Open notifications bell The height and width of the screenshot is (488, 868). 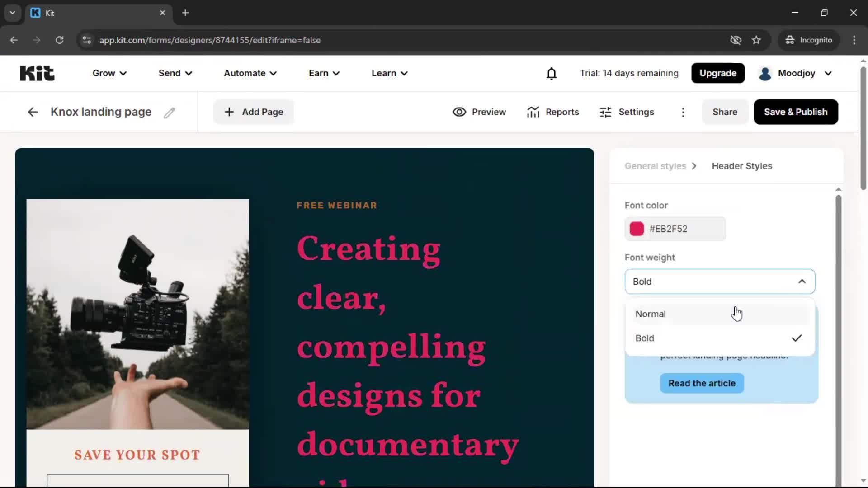[x=552, y=73]
